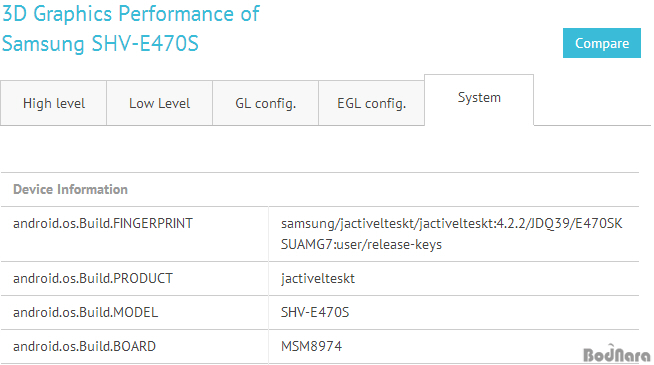Image resolution: width=654 pixels, height=365 pixels.
Task: Open the High level tab
Action: pos(53,103)
